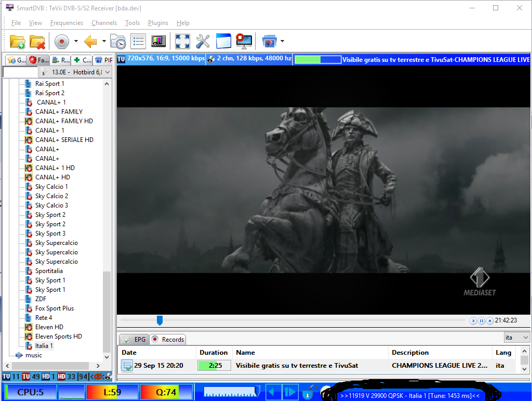
Task: Start recording with the red record button
Action: coord(62,42)
